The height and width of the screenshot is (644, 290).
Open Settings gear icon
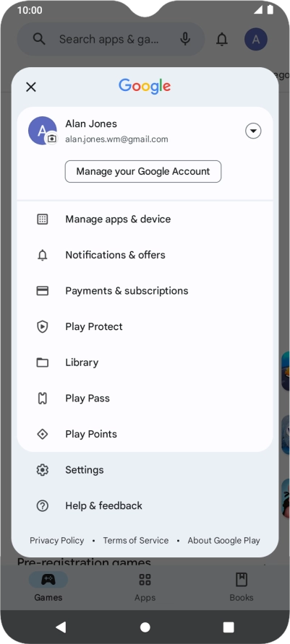[x=43, y=470]
